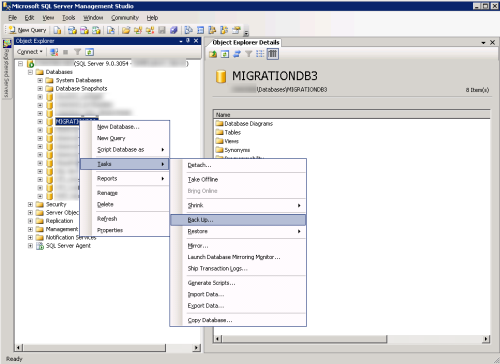
Task: Click the Open File folder icon
Action: [126, 30]
